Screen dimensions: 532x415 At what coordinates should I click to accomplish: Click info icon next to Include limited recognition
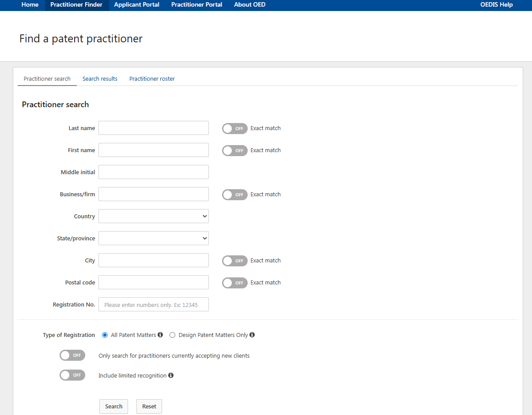click(x=171, y=375)
